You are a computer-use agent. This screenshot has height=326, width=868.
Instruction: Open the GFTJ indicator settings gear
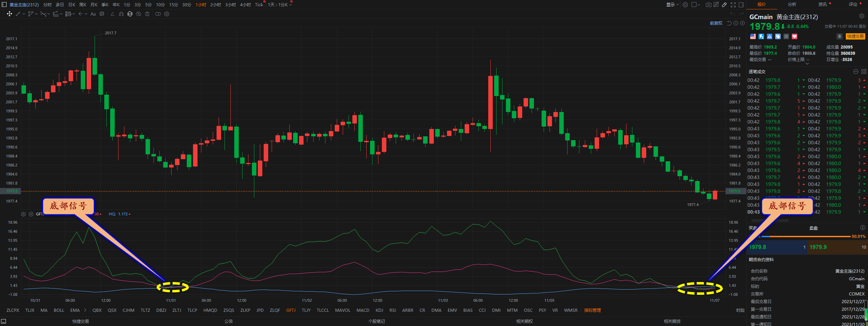(x=23, y=214)
